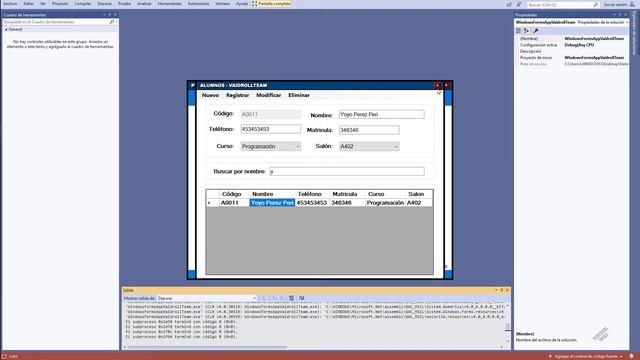Click the toolbox search magnifier icon
Screen dimensions: 640x360
[112, 22]
